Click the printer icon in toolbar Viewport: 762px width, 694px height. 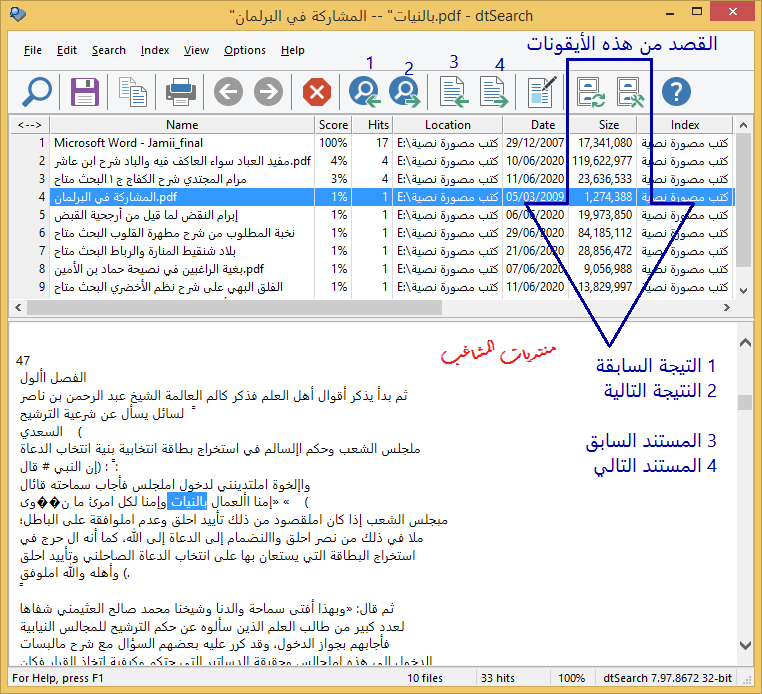click(180, 93)
